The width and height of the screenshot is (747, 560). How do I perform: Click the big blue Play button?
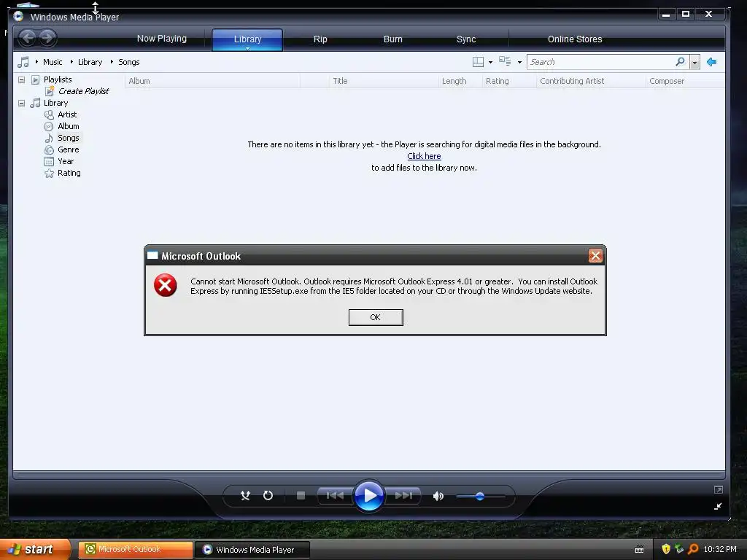point(369,496)
